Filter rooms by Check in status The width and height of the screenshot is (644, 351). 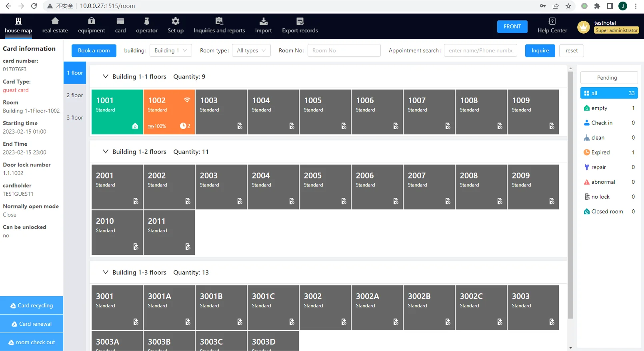coord(609,123)
